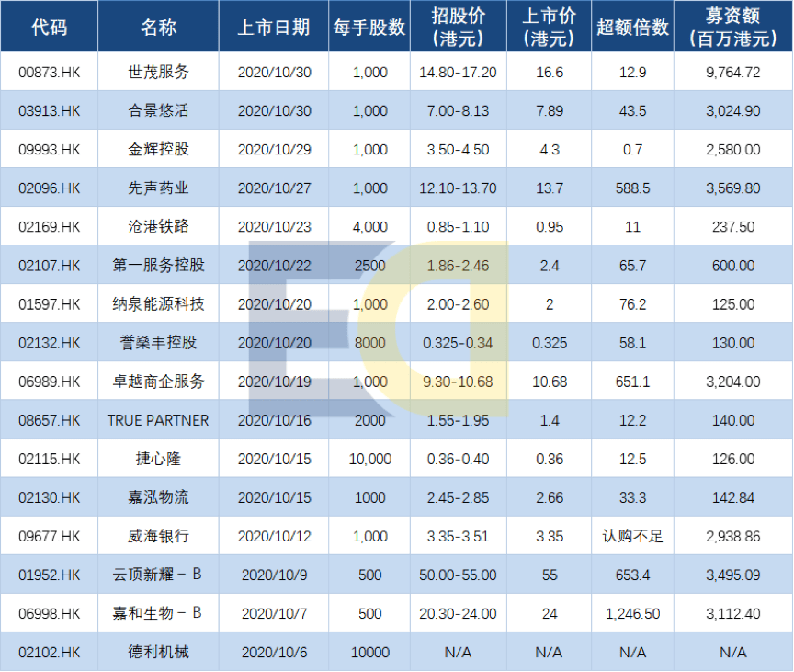Select the name 捷心隆

[158, 459]
